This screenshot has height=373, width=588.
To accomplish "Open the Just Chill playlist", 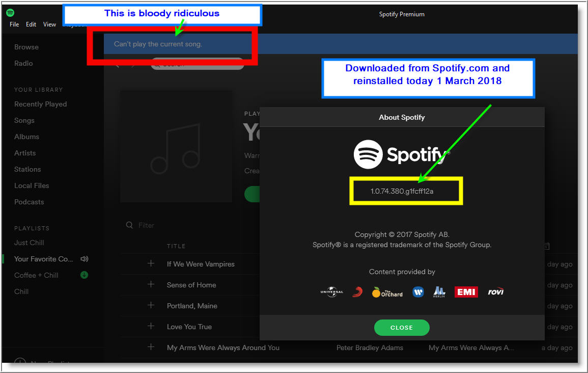I will [29, 243].
